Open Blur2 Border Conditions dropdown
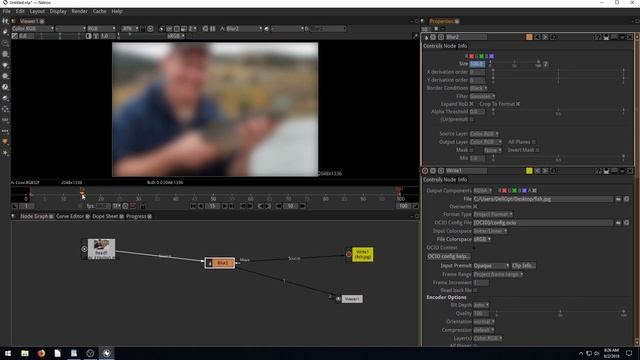Image resolution: width=640 pixels, height=360 pixels. pyautogui.click(x=478, y=88)
